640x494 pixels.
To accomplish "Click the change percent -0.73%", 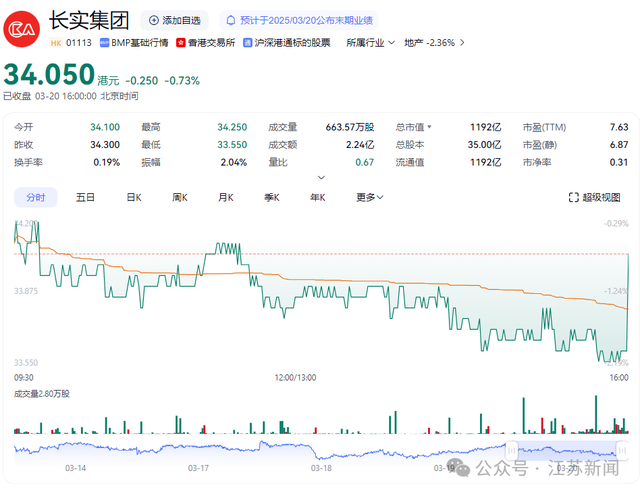I will pyautogui.click(x=182, y=81).
